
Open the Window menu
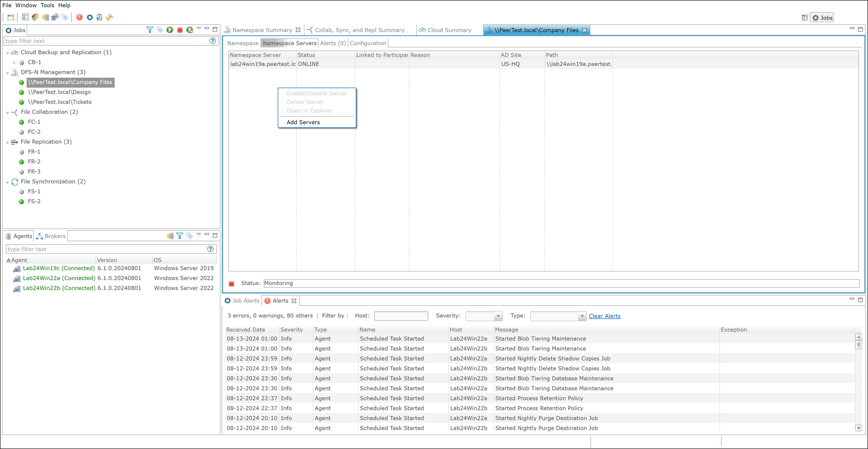coord(26,5)
